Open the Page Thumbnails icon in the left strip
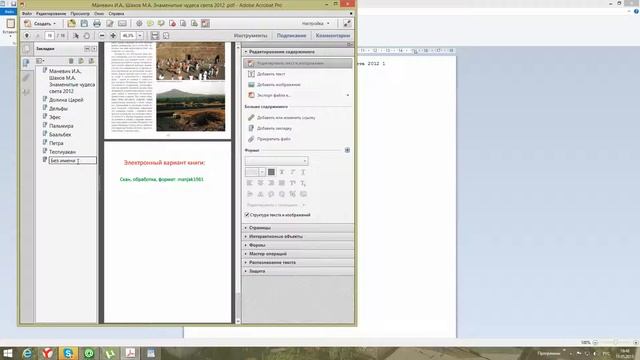Image resolution: width=640 pixels, height=360 pixels. tap(26, 49)
